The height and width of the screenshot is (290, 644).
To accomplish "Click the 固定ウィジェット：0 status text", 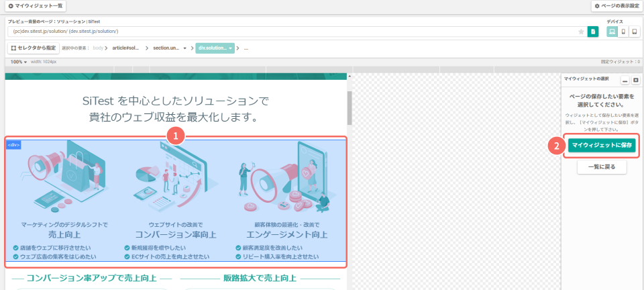I will (x=620, y=62).
